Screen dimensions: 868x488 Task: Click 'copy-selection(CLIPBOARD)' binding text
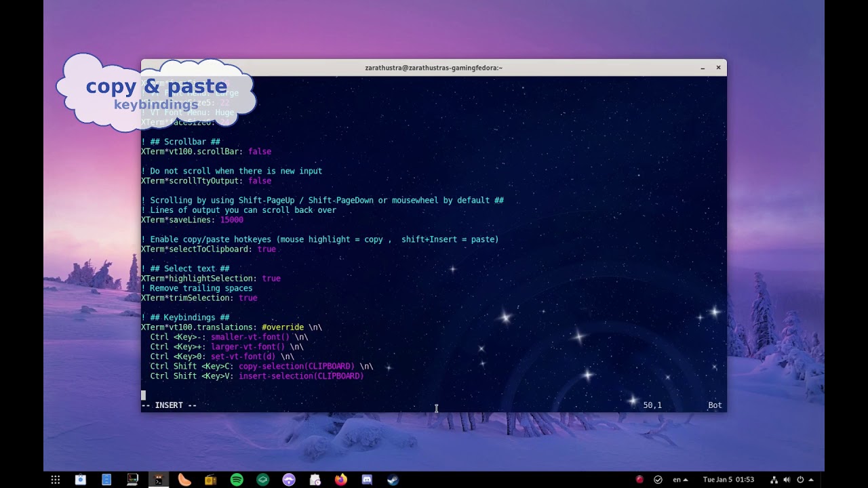(296, 366)
